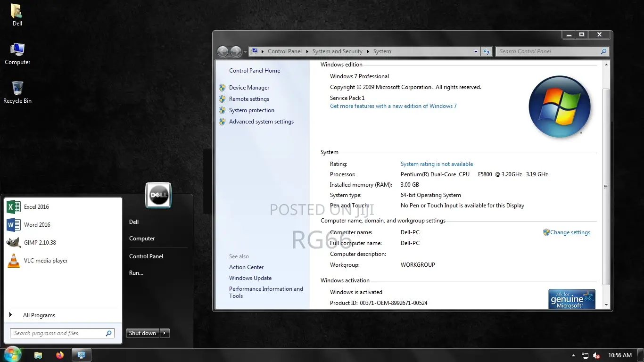
Task: Click the Product ID text
Action: (x=379, y=303)
